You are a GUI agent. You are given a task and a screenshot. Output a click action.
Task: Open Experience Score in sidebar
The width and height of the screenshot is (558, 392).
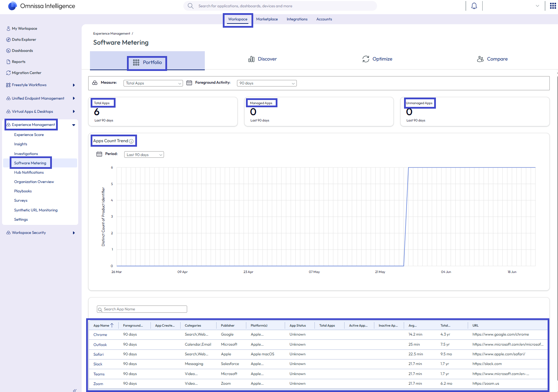(29, 135)
